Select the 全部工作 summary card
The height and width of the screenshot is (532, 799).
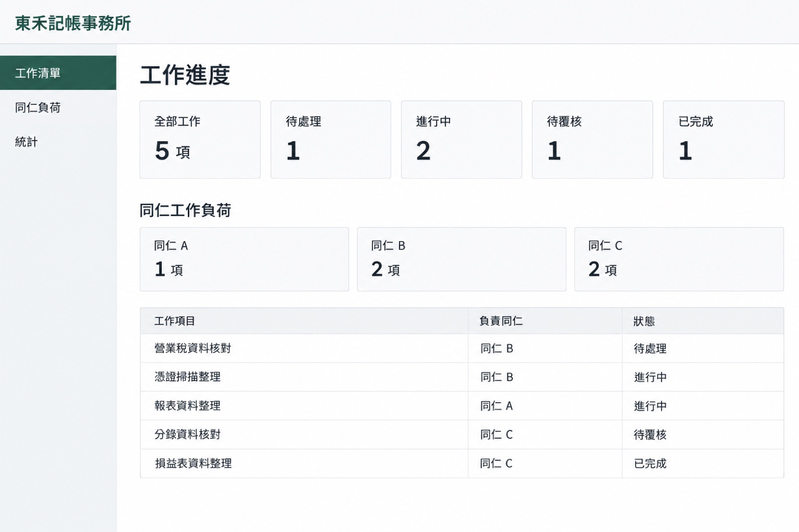200,140
